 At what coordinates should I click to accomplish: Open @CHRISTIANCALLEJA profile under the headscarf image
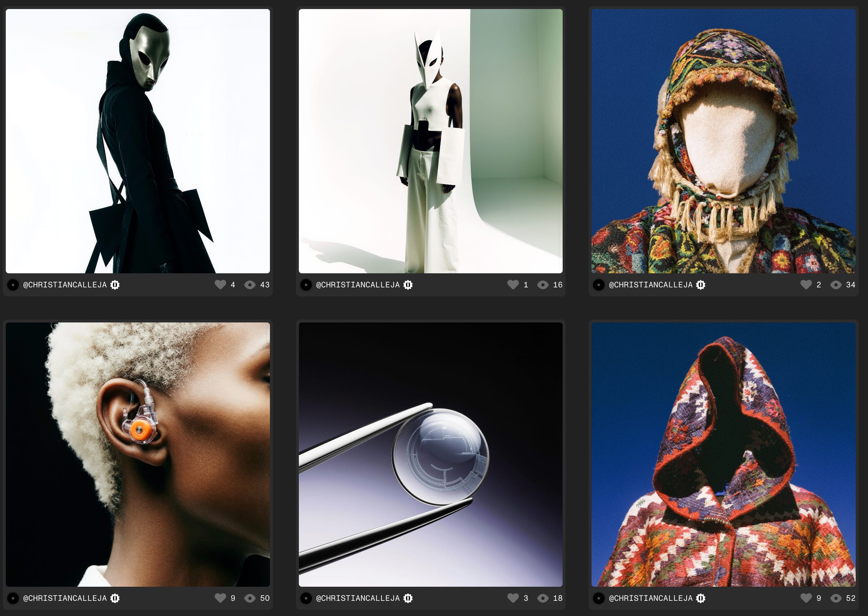650,285
